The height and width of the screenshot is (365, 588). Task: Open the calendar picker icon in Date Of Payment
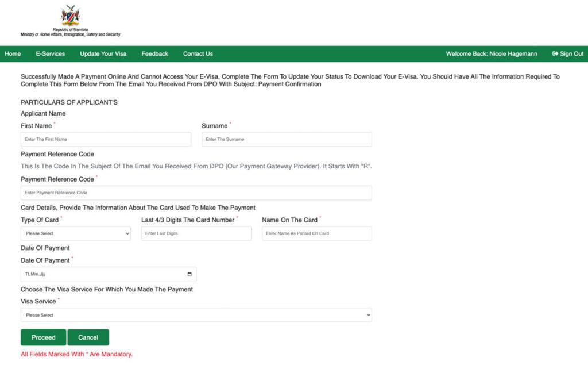coord(189,275)
